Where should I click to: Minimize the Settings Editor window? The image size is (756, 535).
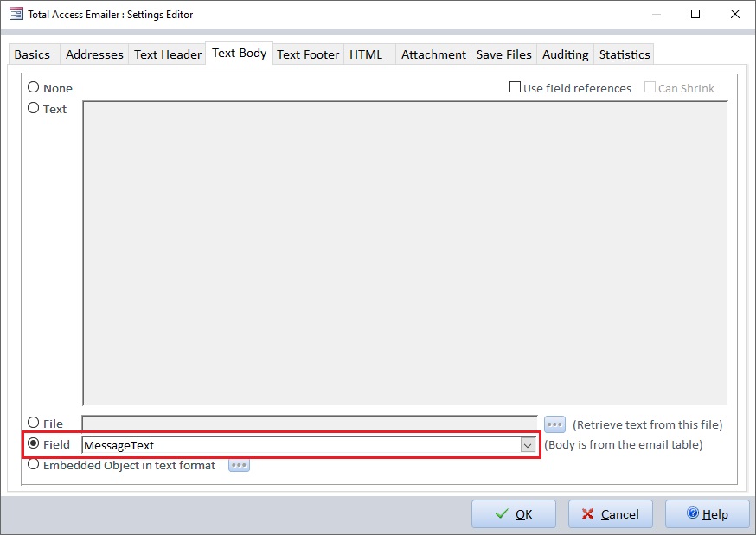657,14
